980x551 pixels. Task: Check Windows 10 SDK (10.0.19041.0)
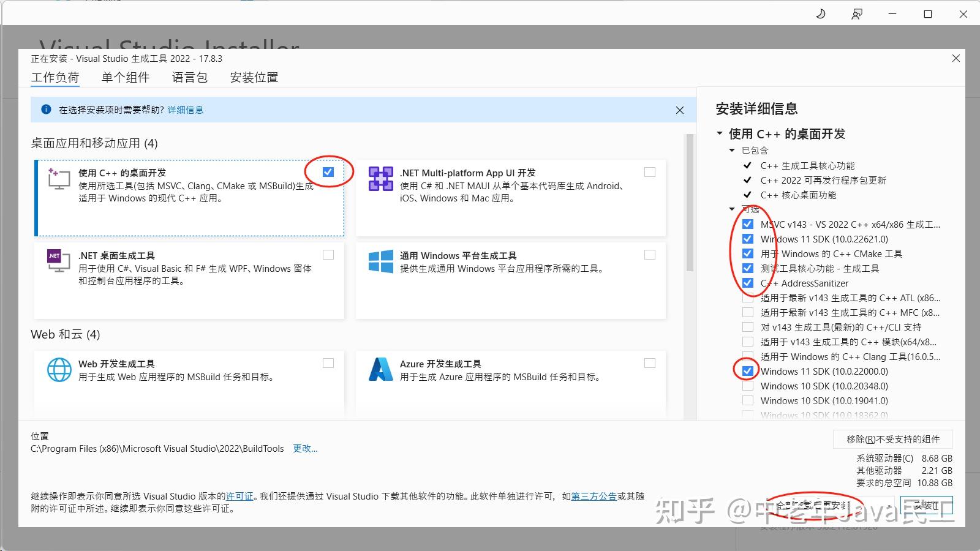pyautogui.click(x=748, y=400)
